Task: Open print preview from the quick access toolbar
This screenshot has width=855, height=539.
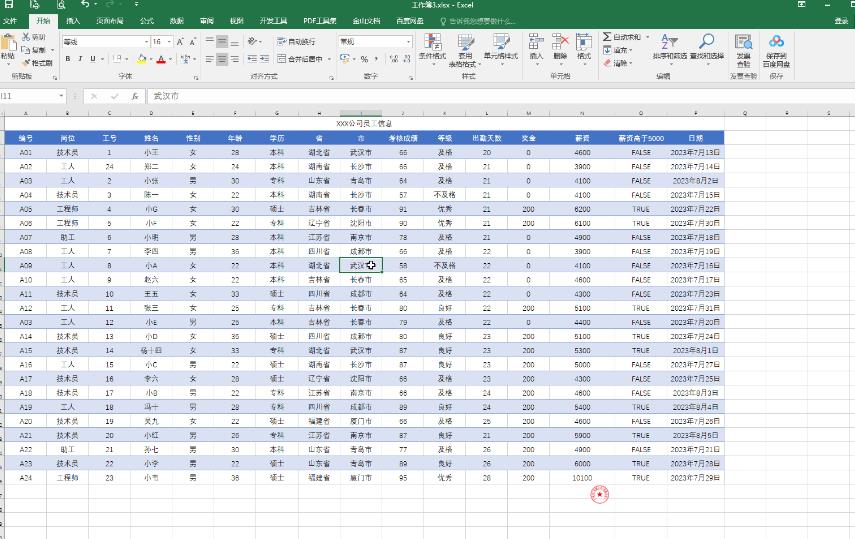Action: coord(61,4)
